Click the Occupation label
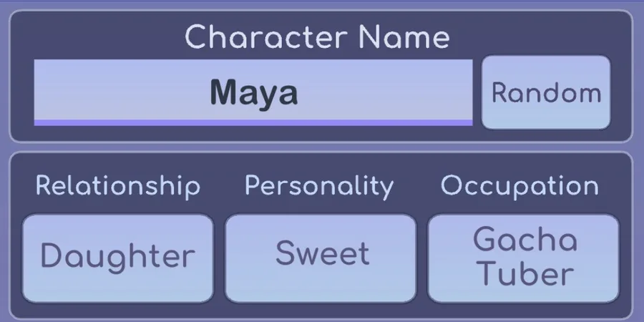The image size is (644, 322). 519,186
